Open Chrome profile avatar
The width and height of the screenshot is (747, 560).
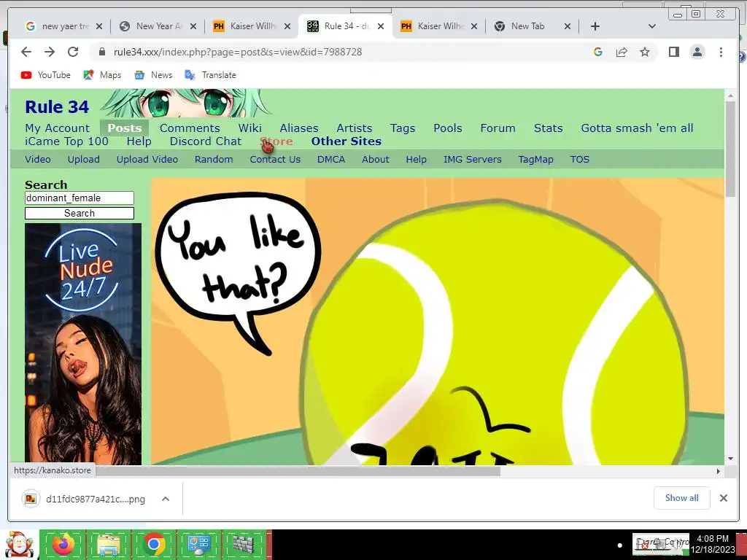[x=697, y=52]
